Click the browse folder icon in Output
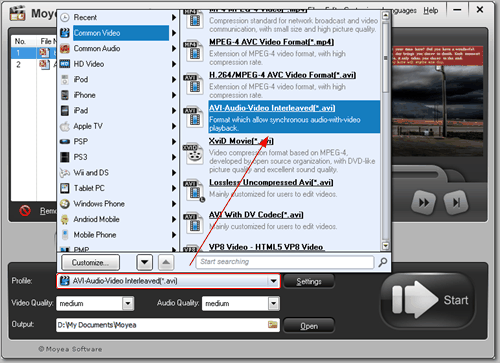500x363 pixels. 273,325
